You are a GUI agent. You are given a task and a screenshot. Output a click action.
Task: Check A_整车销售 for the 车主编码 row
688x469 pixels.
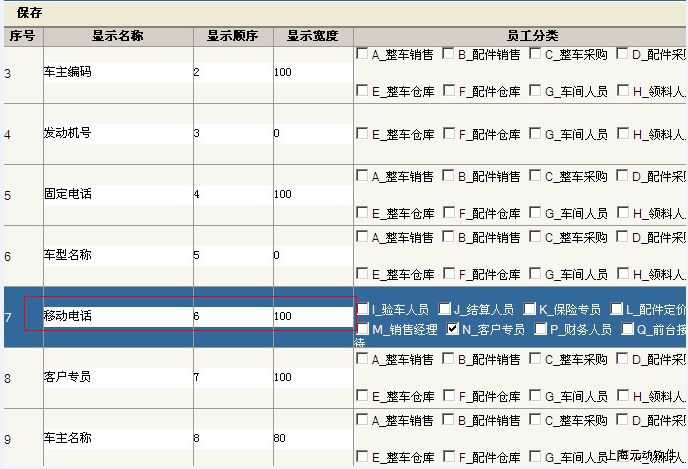[362, 54]
